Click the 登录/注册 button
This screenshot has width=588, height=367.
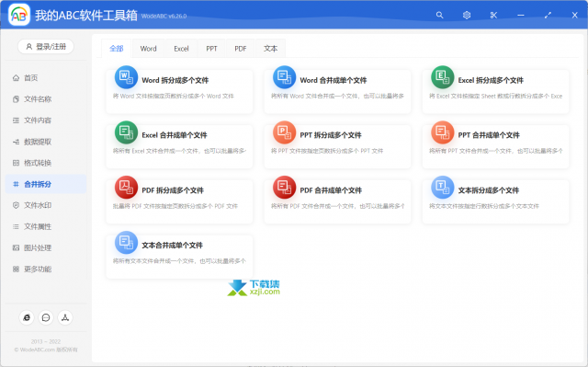pos(46,47)
